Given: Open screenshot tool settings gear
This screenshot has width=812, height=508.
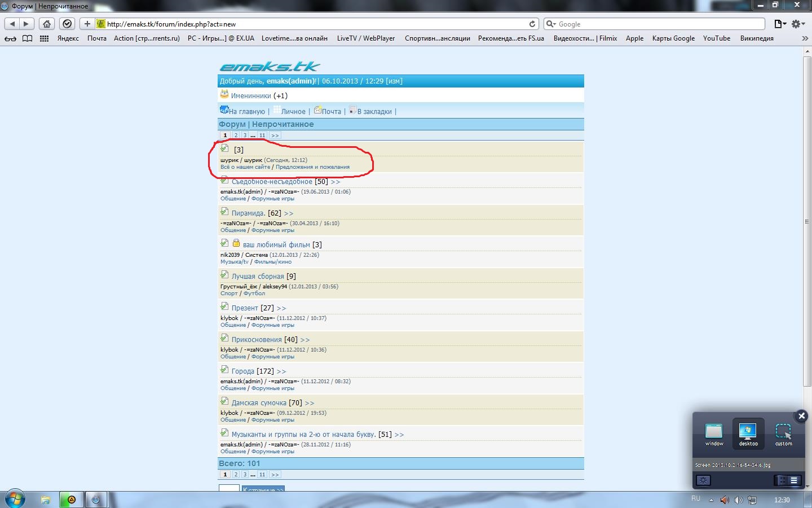Looking at the screenshot, I should click(x=703, y=480).
